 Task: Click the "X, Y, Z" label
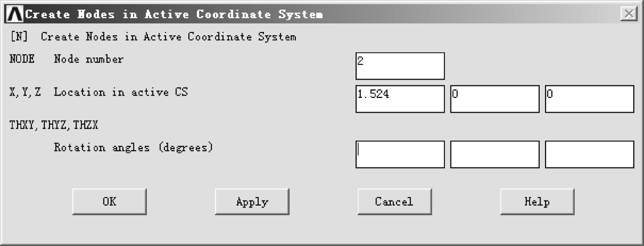pos(25,92)
